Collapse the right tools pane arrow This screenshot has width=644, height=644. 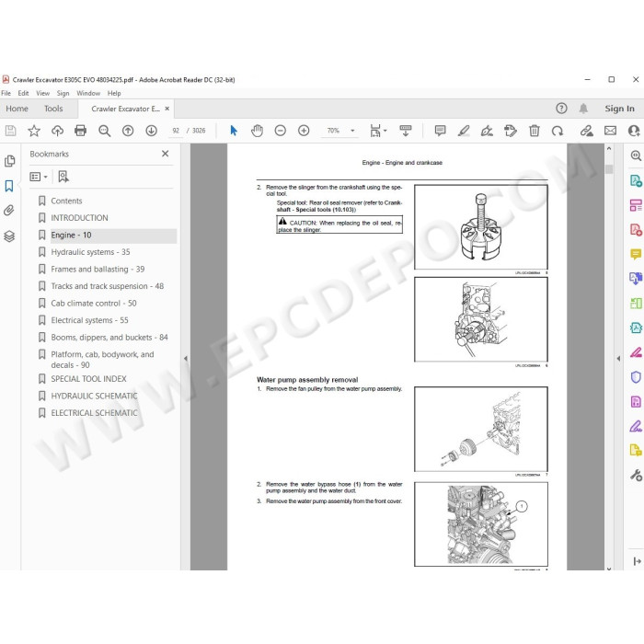click(x=618, y=358)
